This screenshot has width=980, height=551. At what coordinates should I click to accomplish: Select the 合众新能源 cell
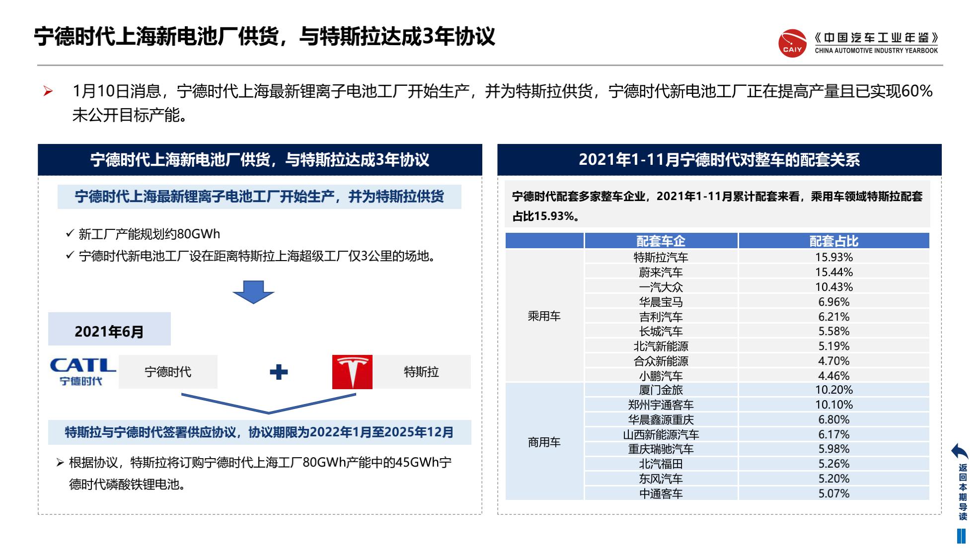661,361
